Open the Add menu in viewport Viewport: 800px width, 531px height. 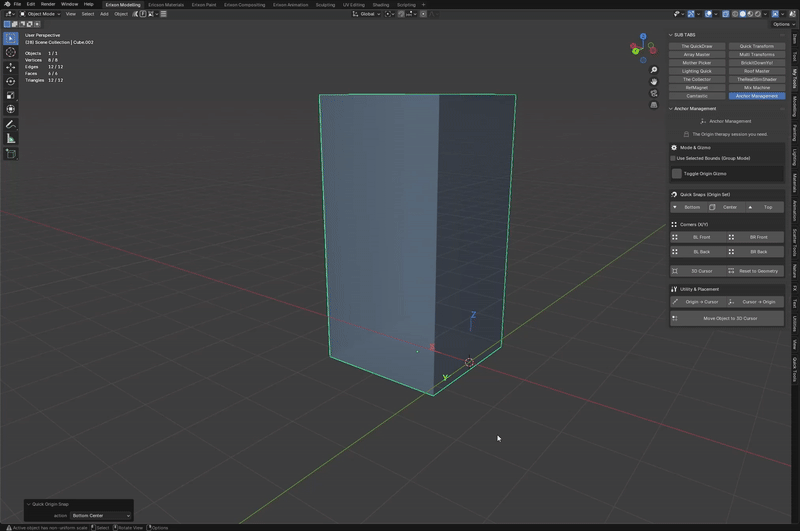click(104, 14)
